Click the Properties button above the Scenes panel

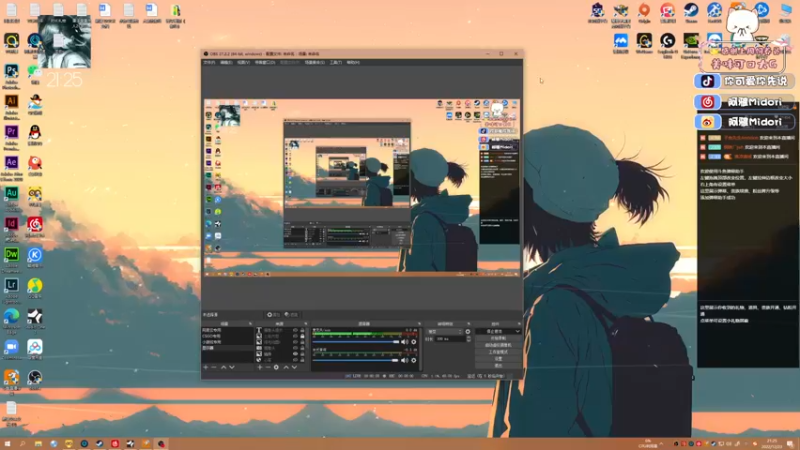tap(273, 314)
